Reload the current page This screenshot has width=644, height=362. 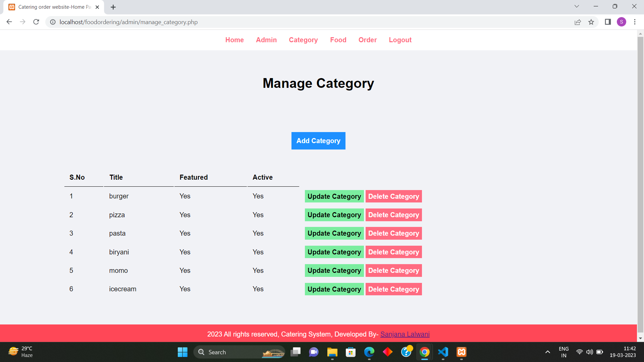[x=36, y=22]
